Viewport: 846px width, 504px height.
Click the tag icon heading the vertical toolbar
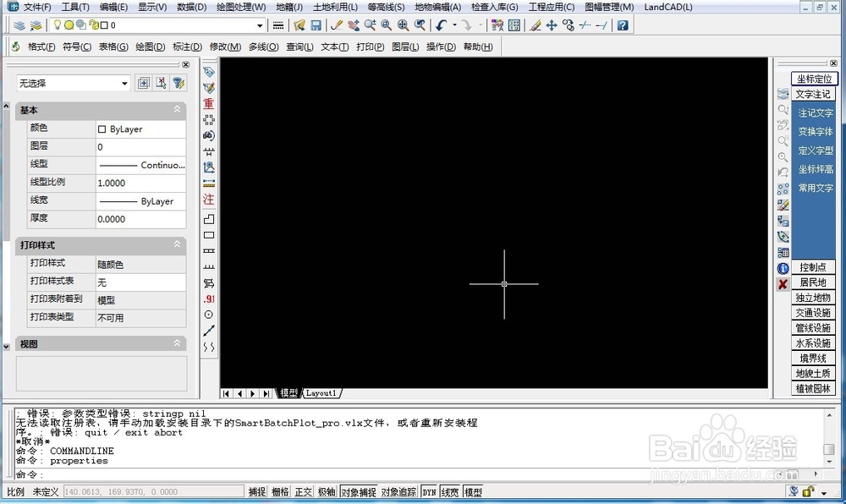point(209,72)
